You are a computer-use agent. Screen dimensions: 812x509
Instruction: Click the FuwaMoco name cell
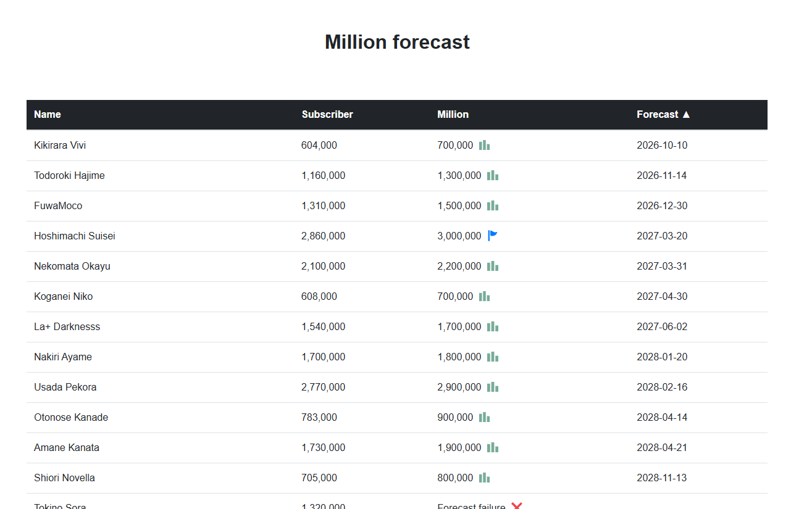coord(58,206)
